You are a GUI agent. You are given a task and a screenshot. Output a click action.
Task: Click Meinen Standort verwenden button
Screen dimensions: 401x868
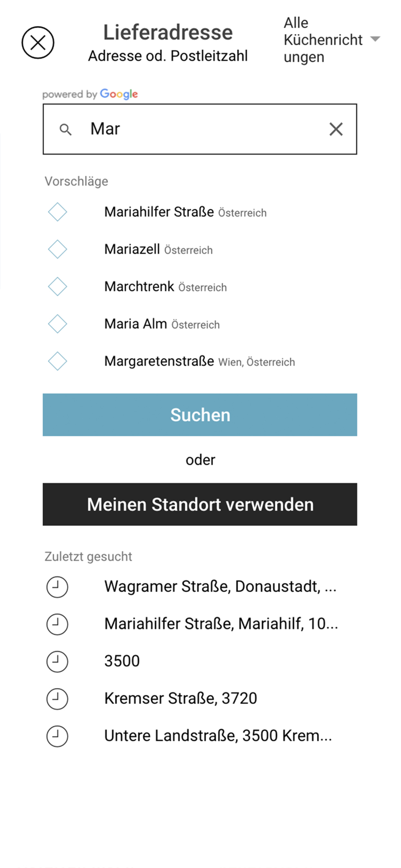200,504
